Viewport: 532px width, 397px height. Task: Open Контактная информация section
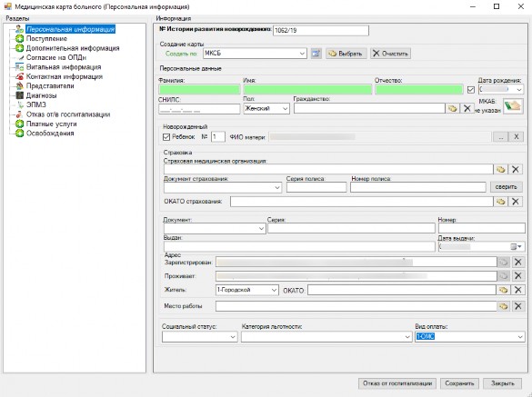[x=65, y=76]
